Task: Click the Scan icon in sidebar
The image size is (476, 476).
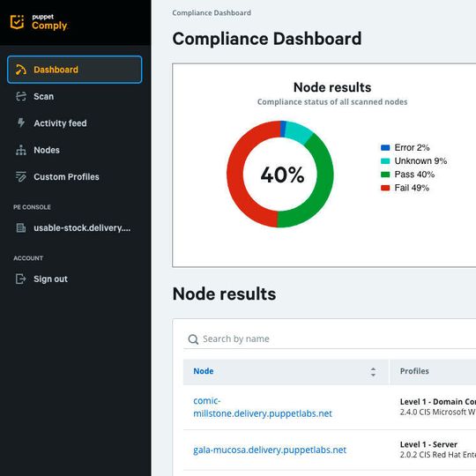Action: 20,97
